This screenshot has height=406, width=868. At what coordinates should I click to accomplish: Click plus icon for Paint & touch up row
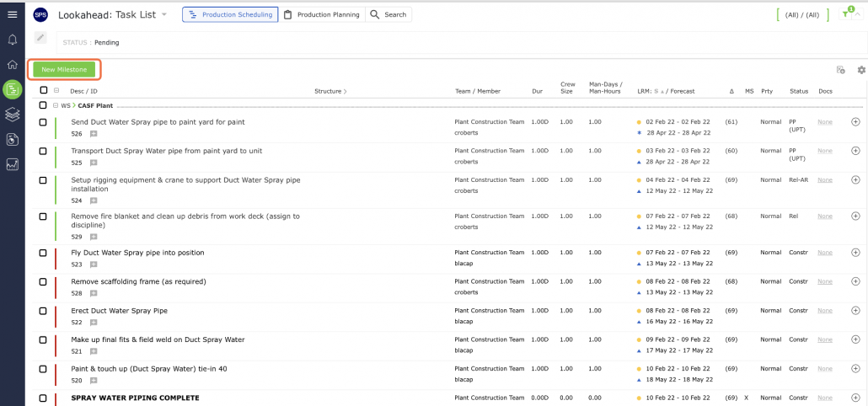pos(855,368)
